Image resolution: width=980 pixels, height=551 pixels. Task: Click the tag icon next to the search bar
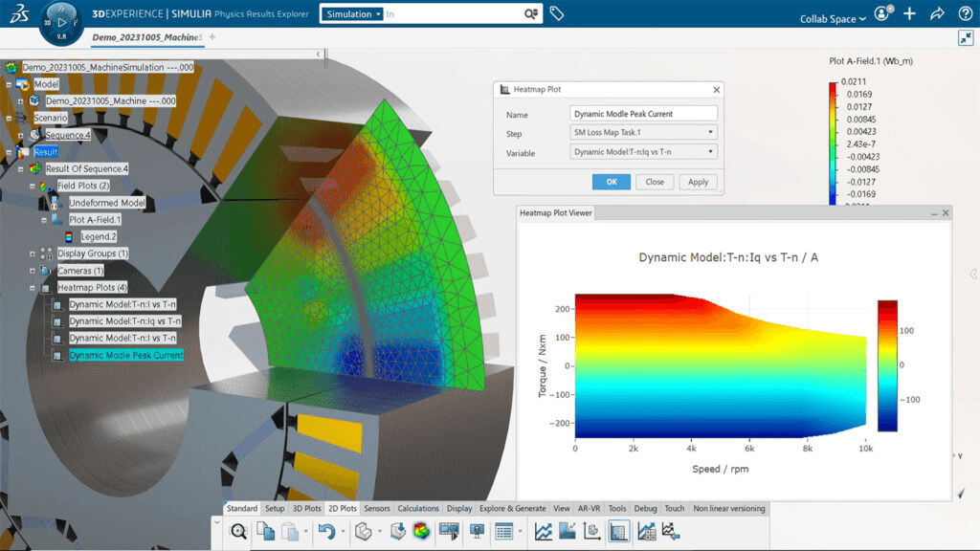point(556,13)
